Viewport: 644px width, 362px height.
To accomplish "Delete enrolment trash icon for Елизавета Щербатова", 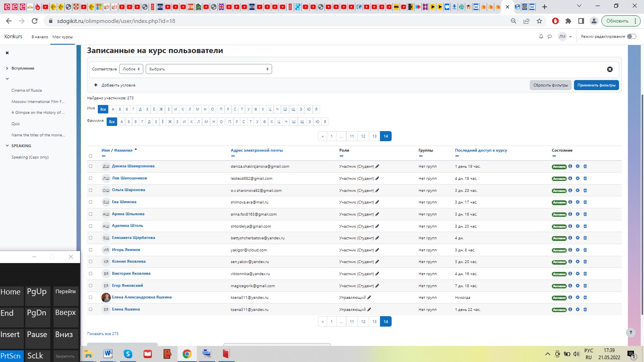I will coord(585,238).
